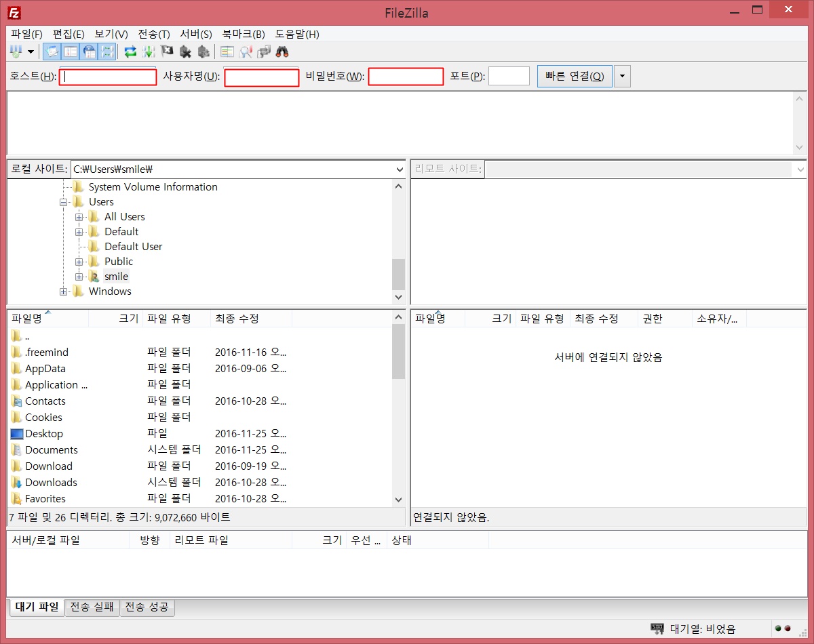
Task: Toggle the remote directory tree display
Action: (89, 52)
